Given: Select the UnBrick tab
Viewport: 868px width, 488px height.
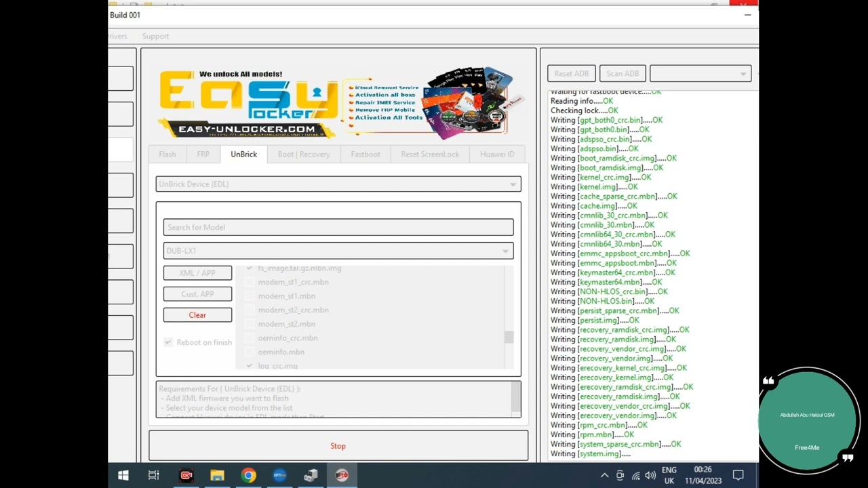Looking at the screenshot, I should (x=244, y=154).
